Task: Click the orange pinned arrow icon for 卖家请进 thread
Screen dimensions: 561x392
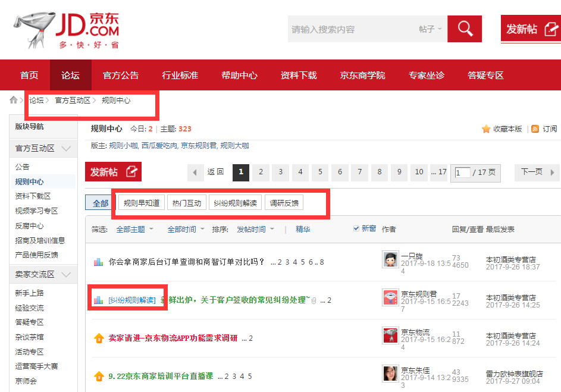Action: [99, 338]
